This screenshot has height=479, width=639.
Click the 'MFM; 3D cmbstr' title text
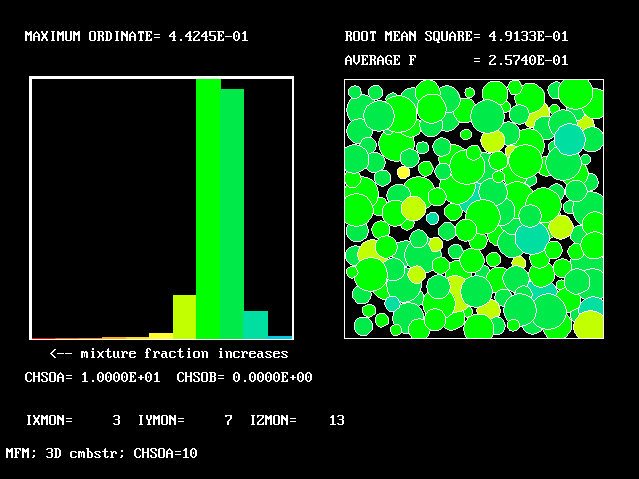pyautogui.click(x=101, y=453)
